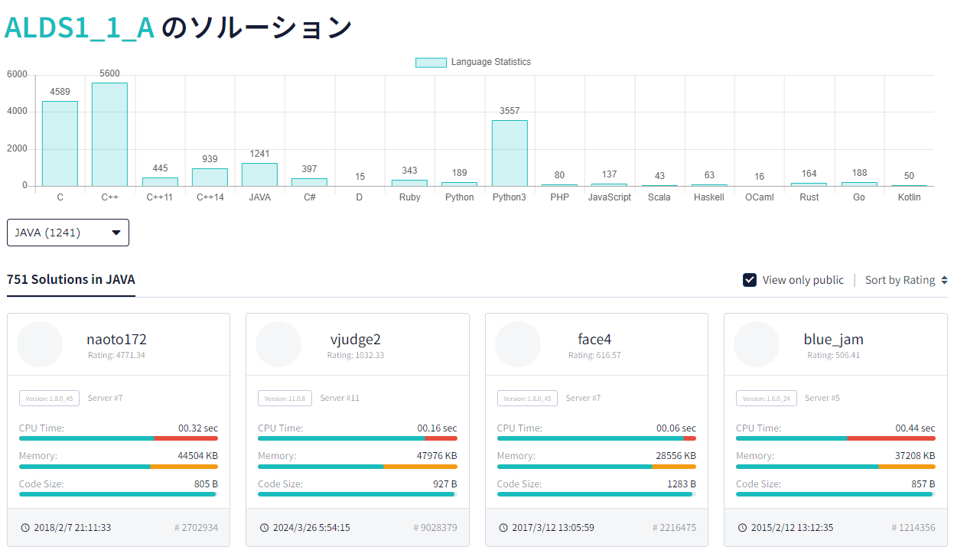Click naoto172's avatar circle
This screenshot has width=980, height=560.
click(40, 344)
